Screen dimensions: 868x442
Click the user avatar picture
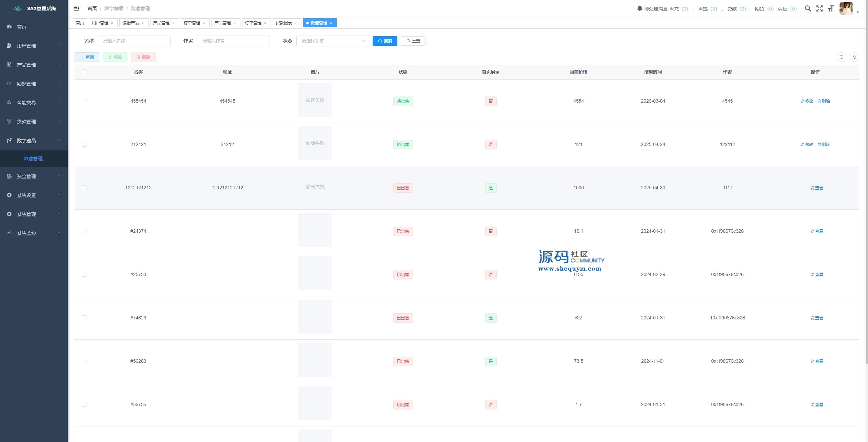click(846, 8)
